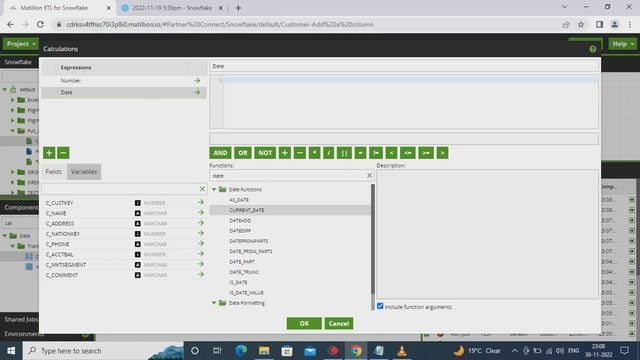
Task: Open Microsoft Edge from the taskbar
Action: pos(241,351)
